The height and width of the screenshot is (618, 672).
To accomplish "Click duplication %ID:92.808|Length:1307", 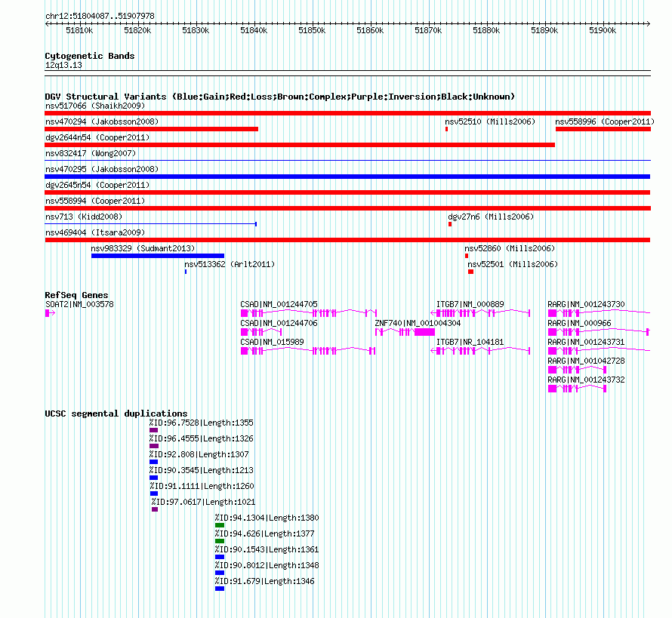I will pyautogui.click(x=154, y=462).
